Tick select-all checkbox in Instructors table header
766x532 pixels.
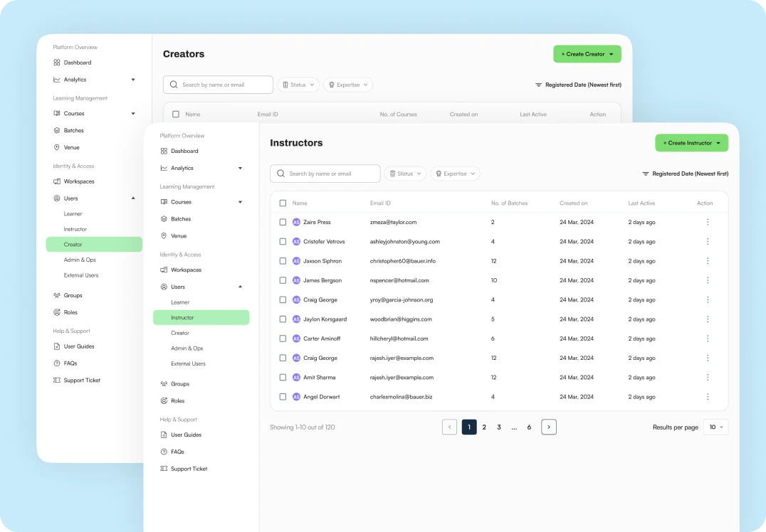tap(283, 203)
